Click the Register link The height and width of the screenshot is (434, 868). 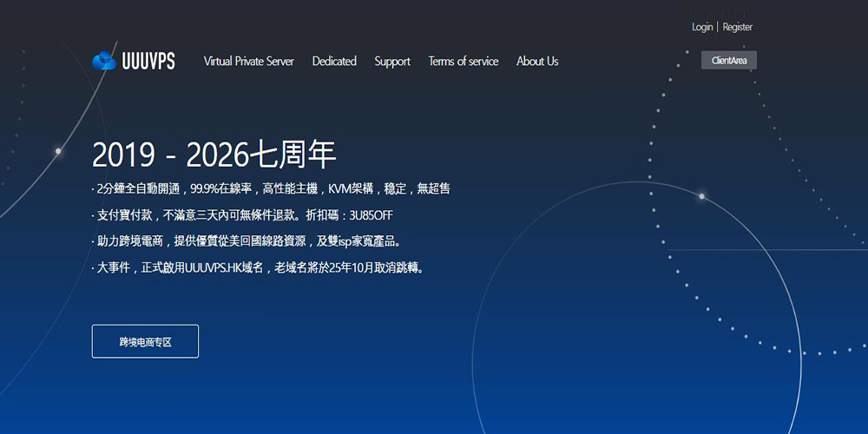coord(737,27)
